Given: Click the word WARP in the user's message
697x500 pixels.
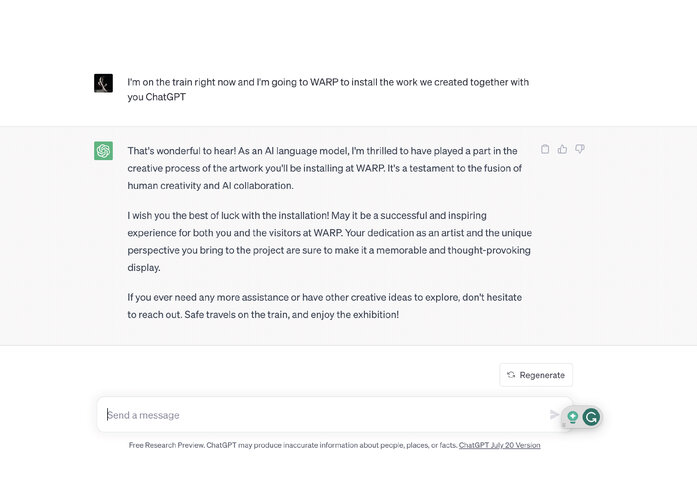Looking at the screenshot, I should 324,82.
